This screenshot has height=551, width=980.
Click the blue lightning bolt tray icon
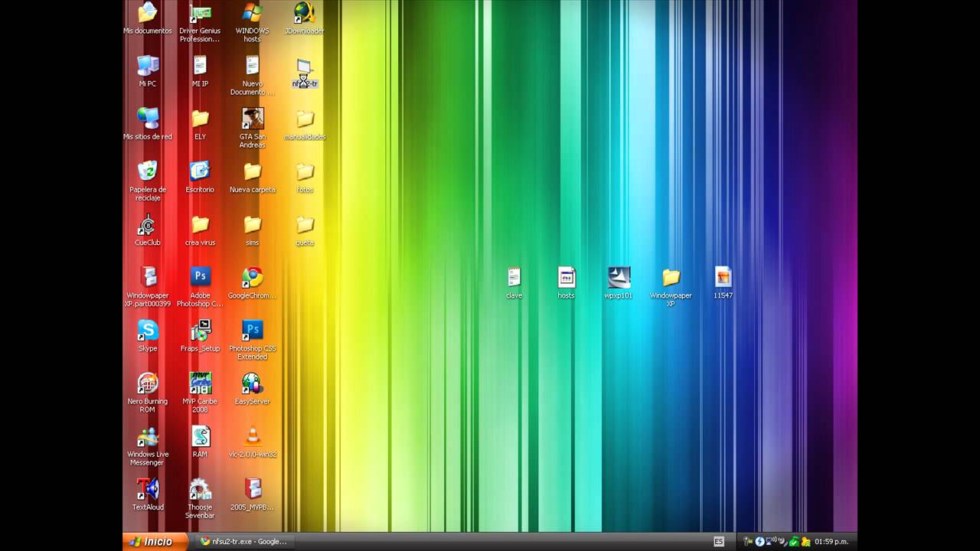[759, 542]
